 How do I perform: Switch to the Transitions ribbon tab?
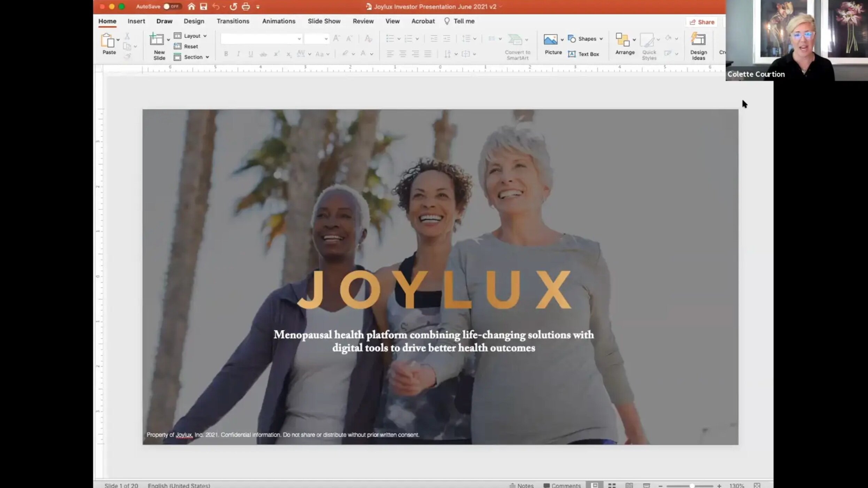233,21
